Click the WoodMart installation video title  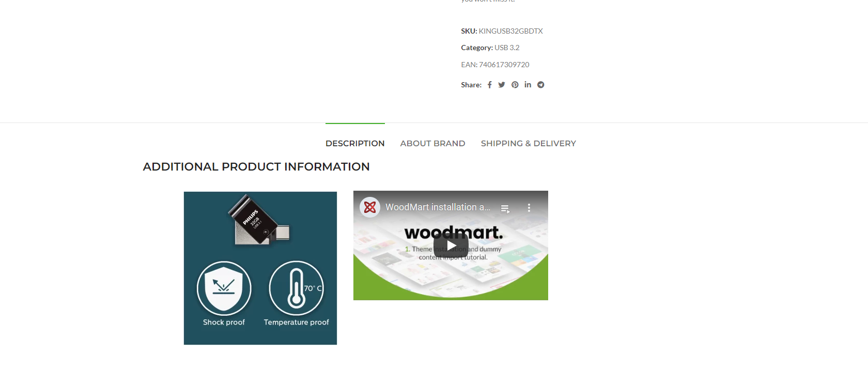[438, 207]
